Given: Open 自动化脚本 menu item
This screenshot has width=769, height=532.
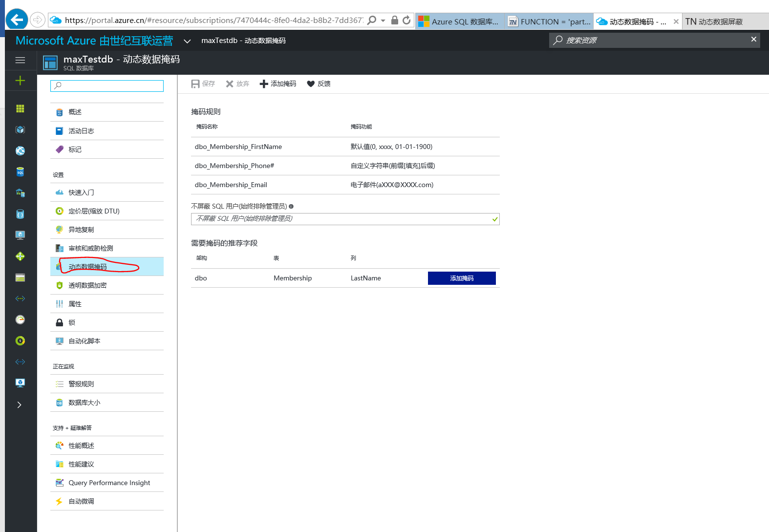Looking at the screenshot, I should [x=107, y=341].
